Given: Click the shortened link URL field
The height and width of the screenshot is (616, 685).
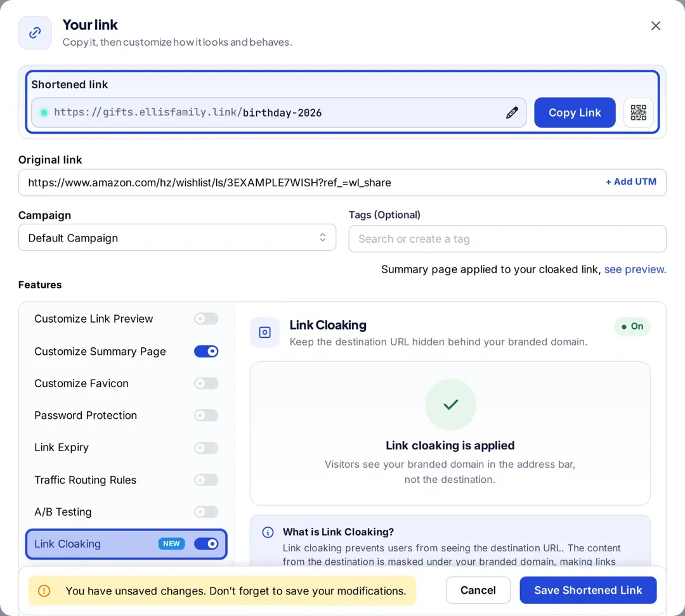Looking at the screenshot, I should coord(278,113).
